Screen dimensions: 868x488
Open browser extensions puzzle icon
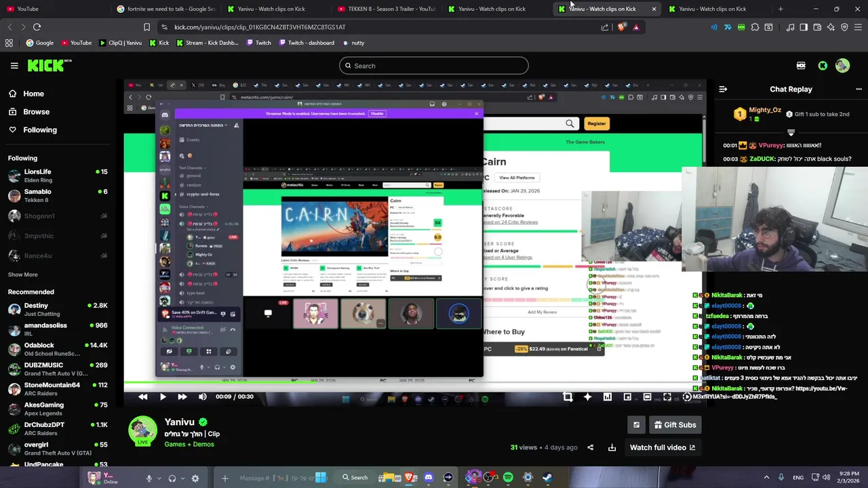tap(755, 27)
